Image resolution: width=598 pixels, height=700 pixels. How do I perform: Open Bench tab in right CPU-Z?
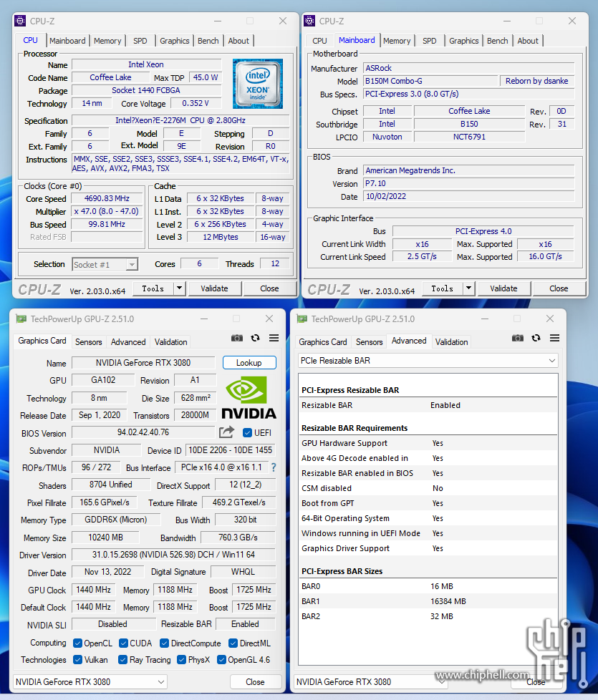click(x=498, y=41)
